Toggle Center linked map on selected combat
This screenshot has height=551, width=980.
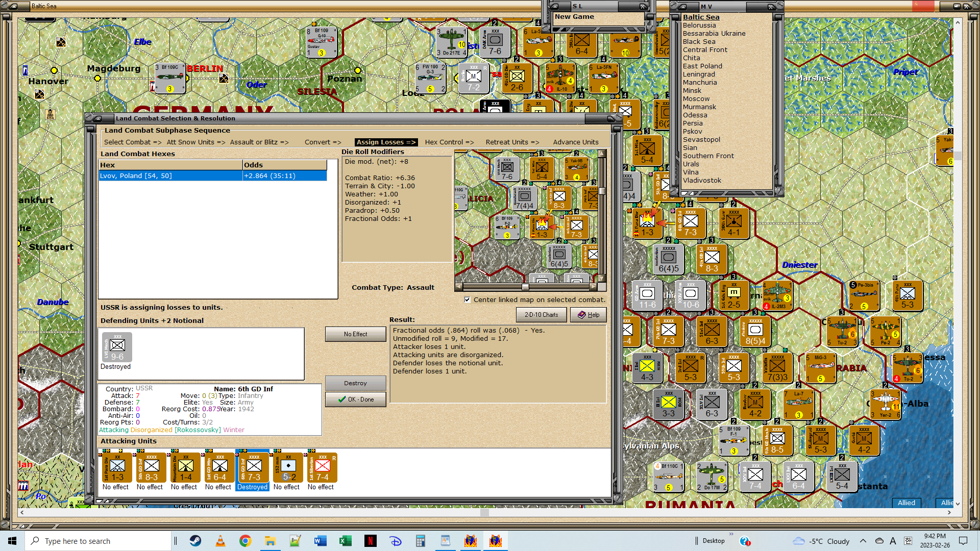tap(467, 300)
